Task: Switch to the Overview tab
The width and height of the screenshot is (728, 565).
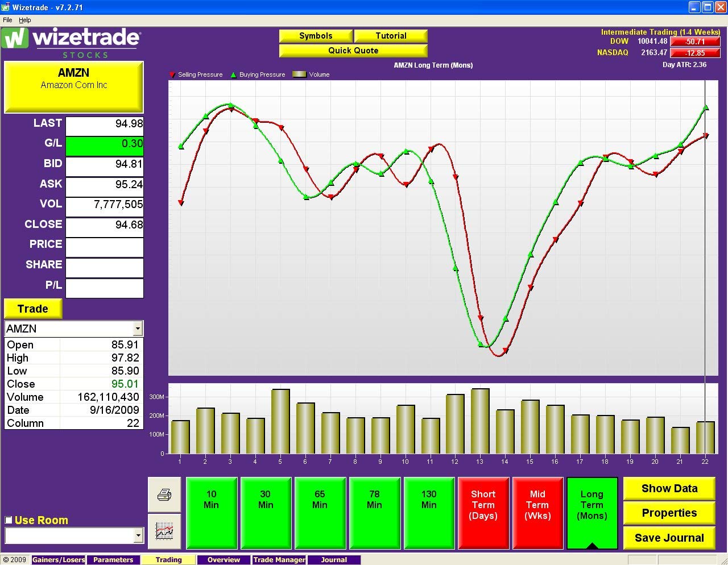Action: click(x=224, y=560)
